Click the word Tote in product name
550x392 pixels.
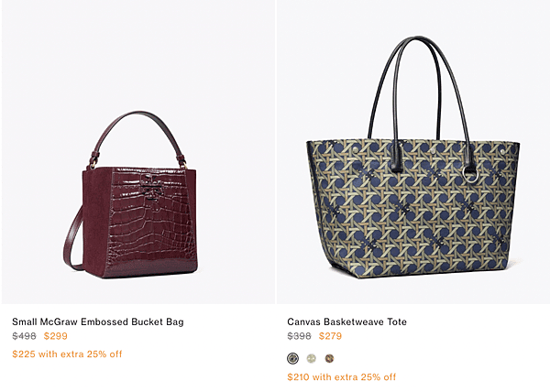[397, 321]
